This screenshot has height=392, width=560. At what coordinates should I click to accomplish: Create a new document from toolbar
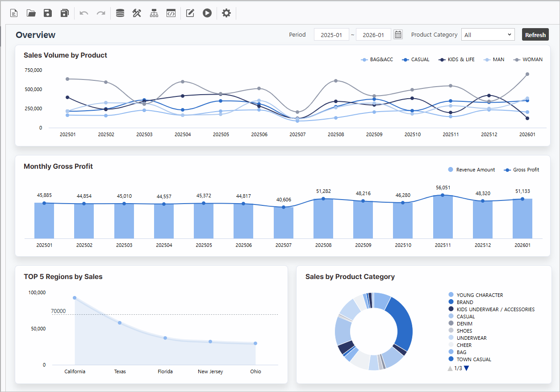coord(14,13)
